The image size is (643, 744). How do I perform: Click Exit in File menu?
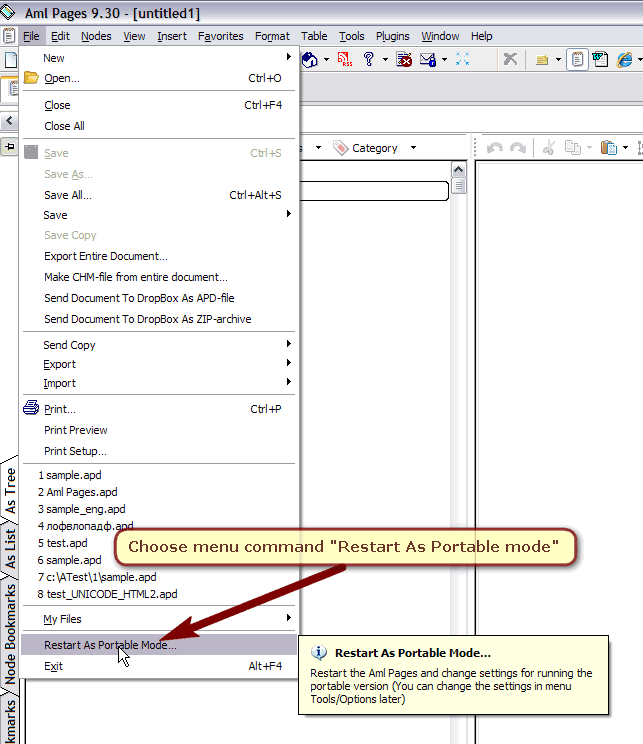pyautogui.click(x=158, y=666)
